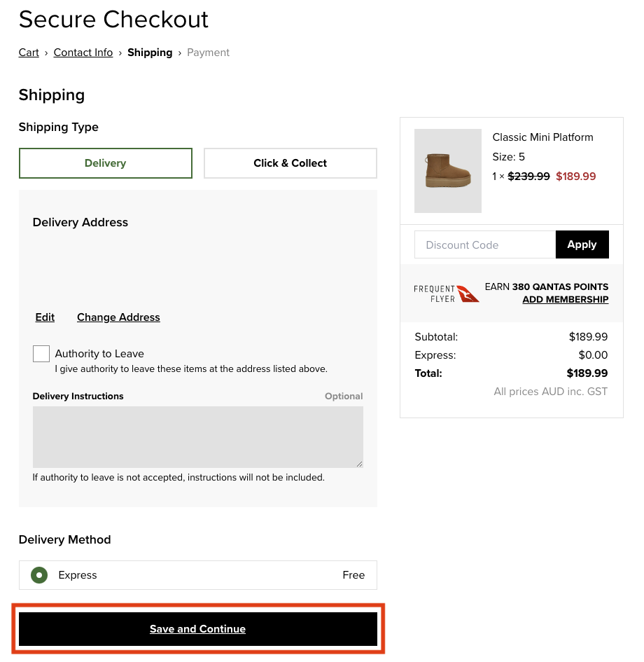Select the Express delivery radio button
Screen dimensions: 644x662
click(x=39, y=575)
